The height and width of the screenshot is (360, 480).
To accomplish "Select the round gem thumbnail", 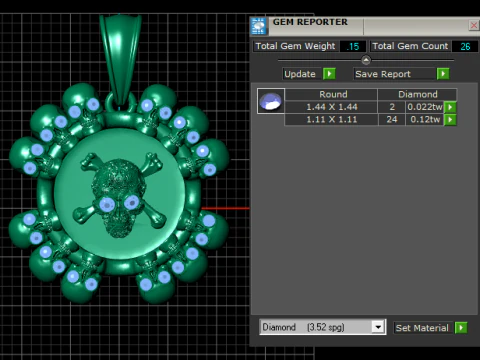I will coord(271,101).
